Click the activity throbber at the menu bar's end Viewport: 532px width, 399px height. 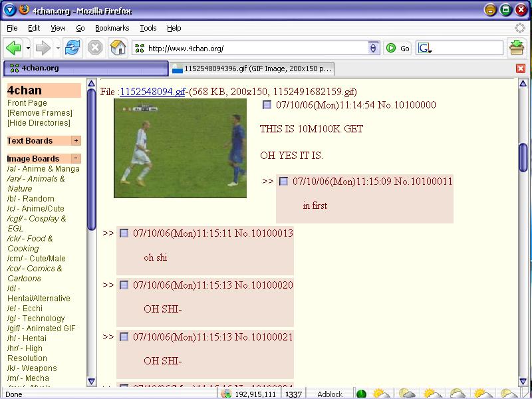click(x=520, y=28)
